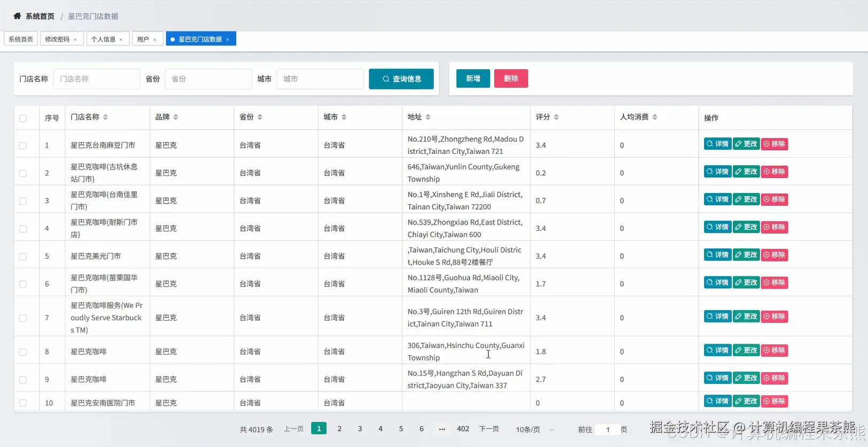Image resolution: width=868 pixels, height=447 pixels.
Task: Click 更改 for 星巴克美光门市
Action: click(746, 255)
